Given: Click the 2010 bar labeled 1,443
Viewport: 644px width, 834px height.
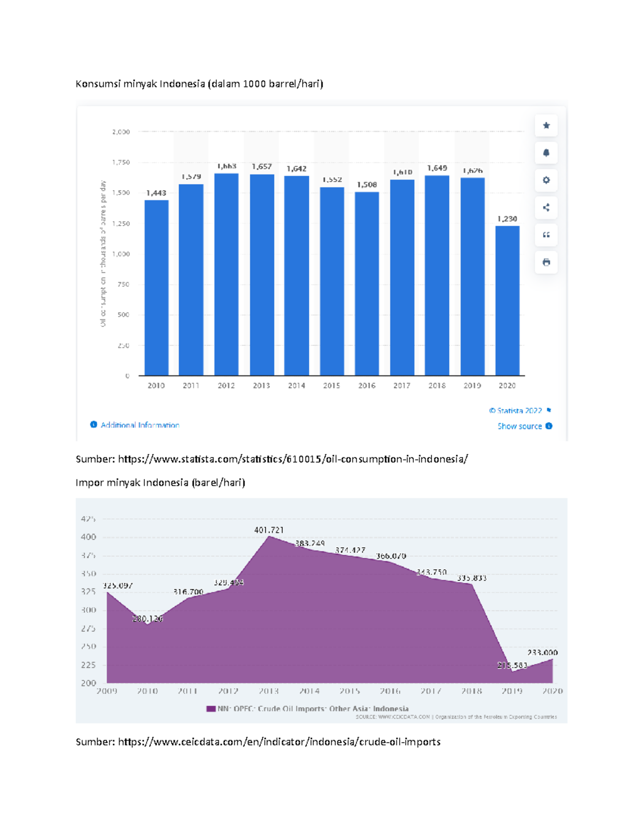Looking at the screenshot, I should click(156, 287).
